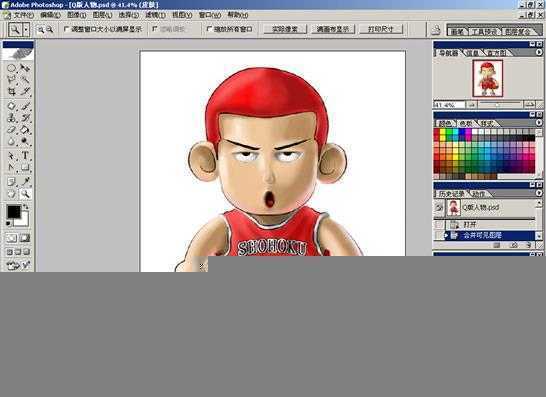Screen dimensions: 546x397
Task: Open the Window (窗口) menu
Action: click(210, 15)
